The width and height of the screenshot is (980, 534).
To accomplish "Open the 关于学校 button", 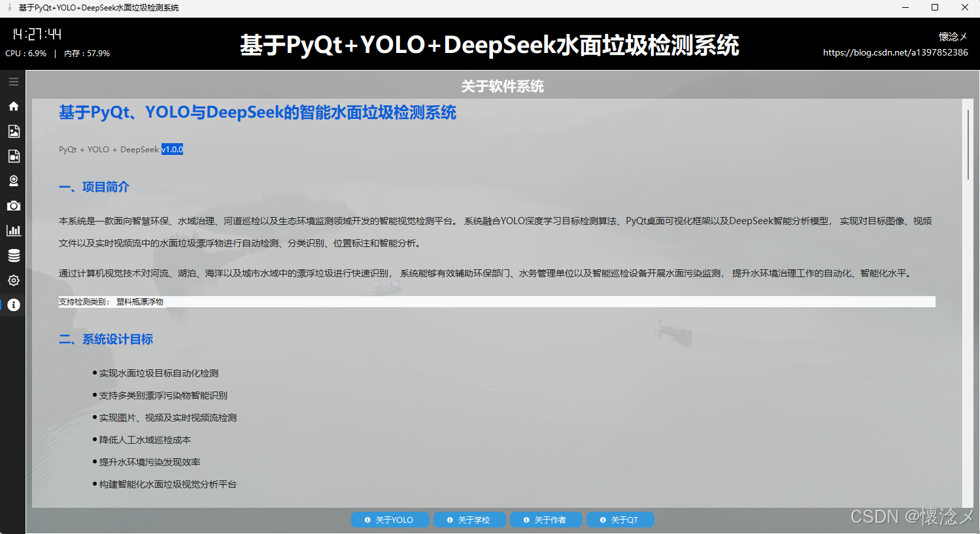I will coord(469,520).
